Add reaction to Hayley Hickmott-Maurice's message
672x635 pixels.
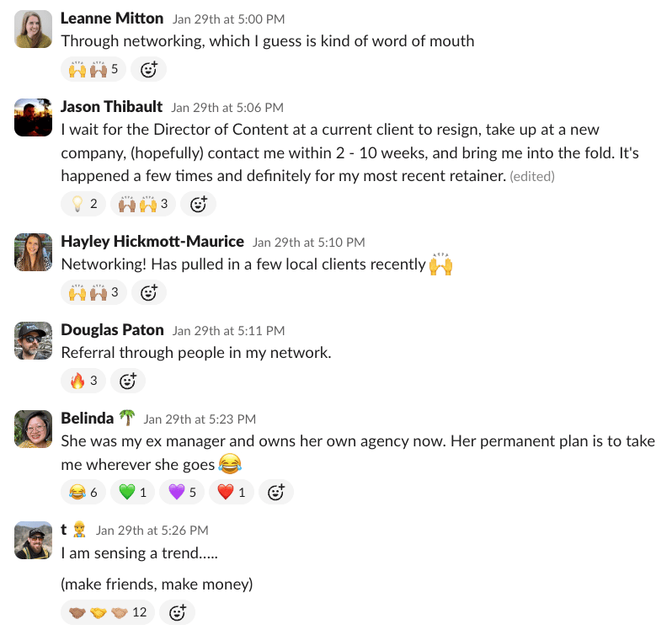(x=148, y=292)
